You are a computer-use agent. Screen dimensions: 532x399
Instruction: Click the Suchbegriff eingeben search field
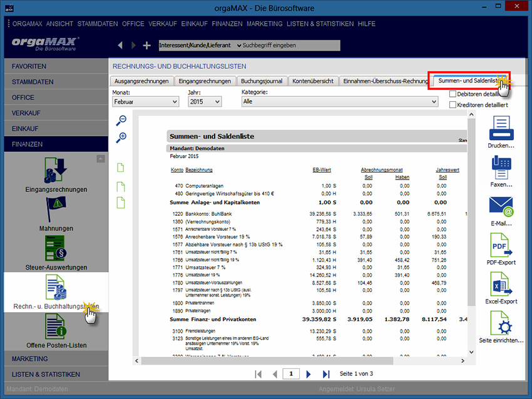coord(291,45)
